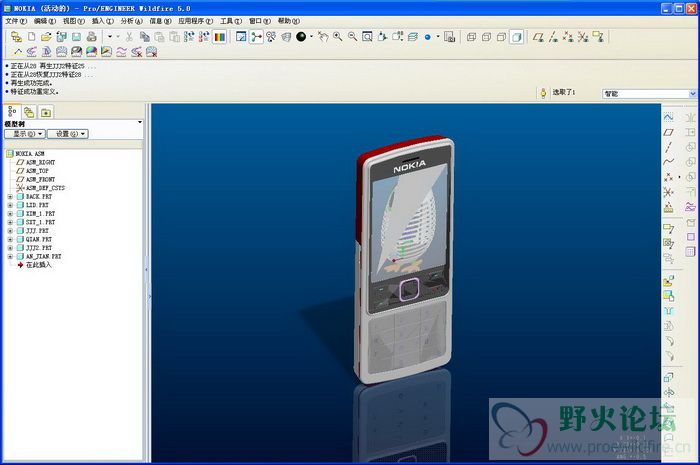This screenshot has height=465, width=700.
Task: Select the shaded display mode icon
Action: pyautogui.click(x=517, y=37)
